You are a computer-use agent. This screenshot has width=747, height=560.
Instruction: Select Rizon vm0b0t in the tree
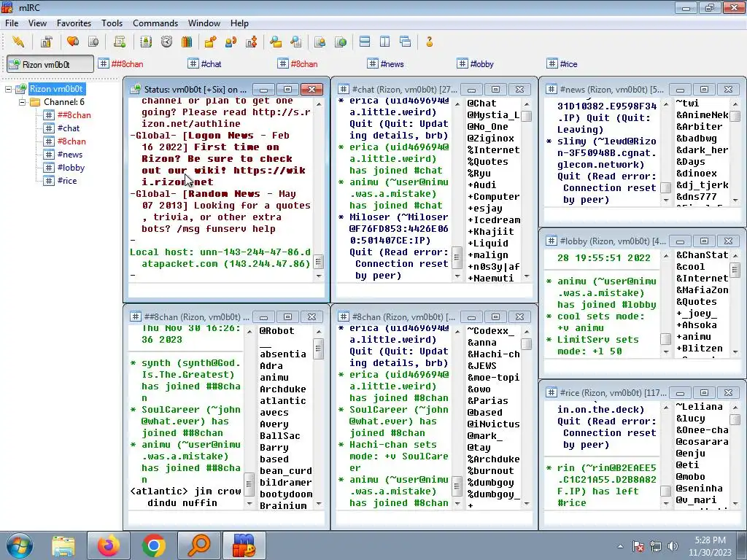[56, 89]
